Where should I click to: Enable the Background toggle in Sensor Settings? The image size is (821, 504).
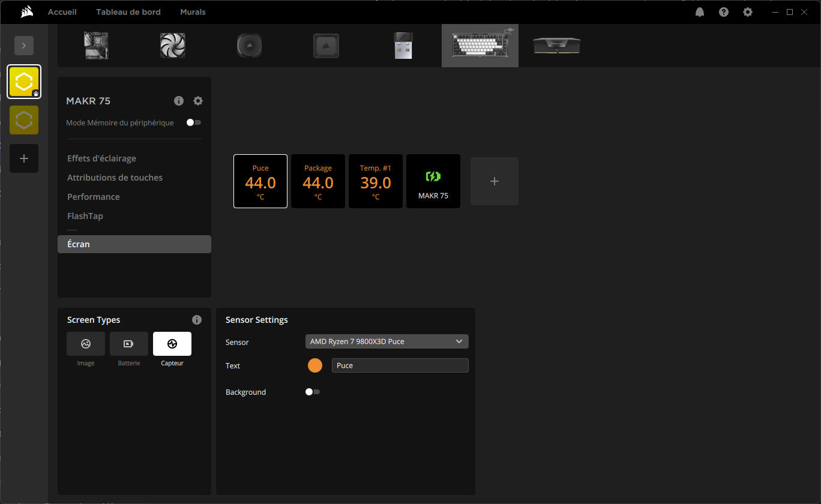click(312, 392)
